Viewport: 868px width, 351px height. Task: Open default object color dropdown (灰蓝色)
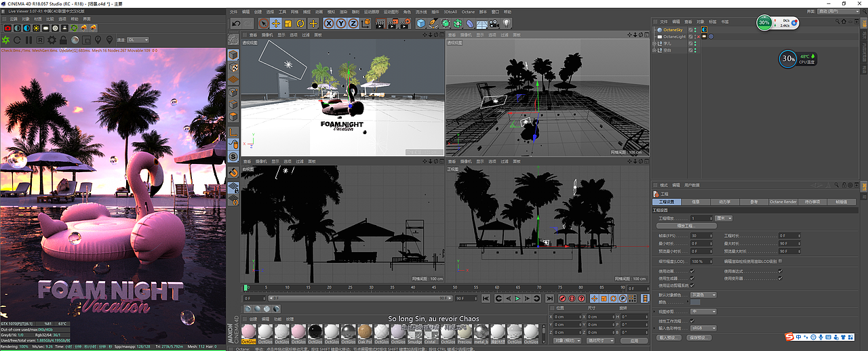pos(703,295)
